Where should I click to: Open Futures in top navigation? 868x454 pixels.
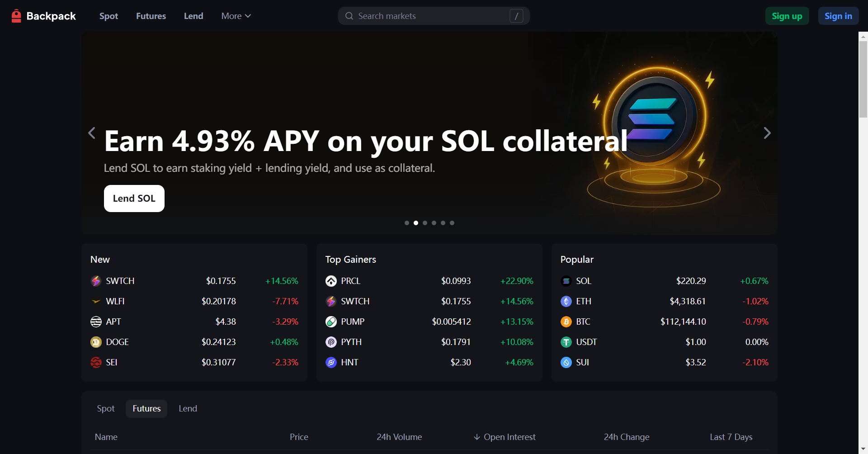point(151,16)
